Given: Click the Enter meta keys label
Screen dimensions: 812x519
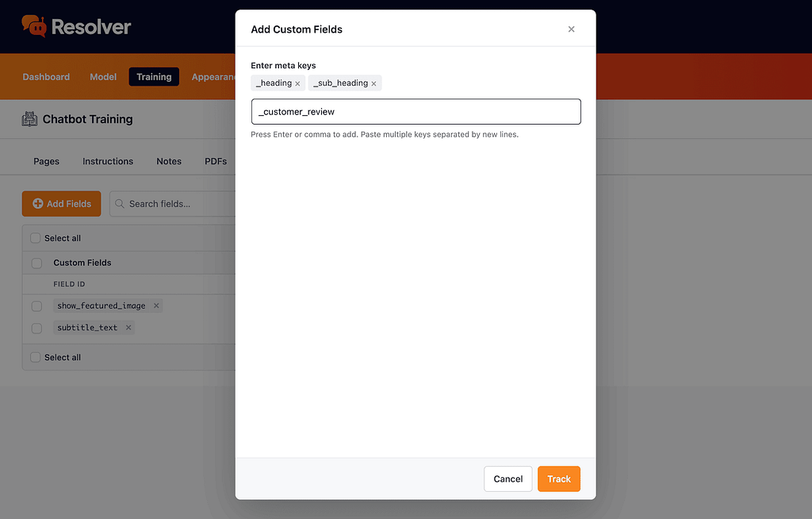Looking at the screenshot, I should tap(283, 65).
